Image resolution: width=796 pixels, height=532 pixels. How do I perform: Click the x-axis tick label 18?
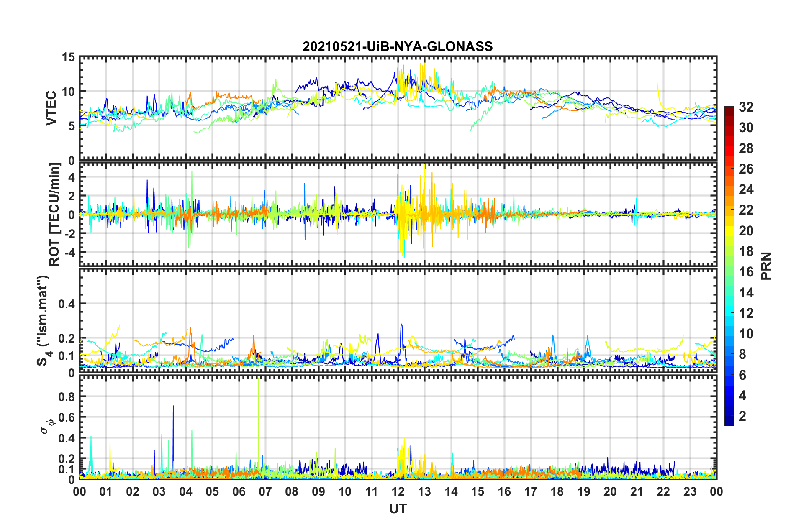click(x=557, y=491)
